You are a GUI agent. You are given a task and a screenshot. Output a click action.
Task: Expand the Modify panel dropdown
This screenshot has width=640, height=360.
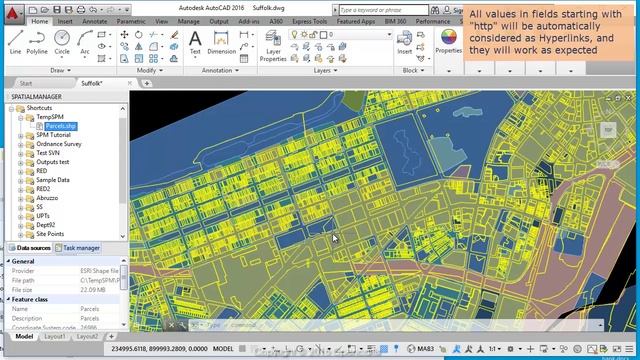pyautogui.click(x=150, y=70)
